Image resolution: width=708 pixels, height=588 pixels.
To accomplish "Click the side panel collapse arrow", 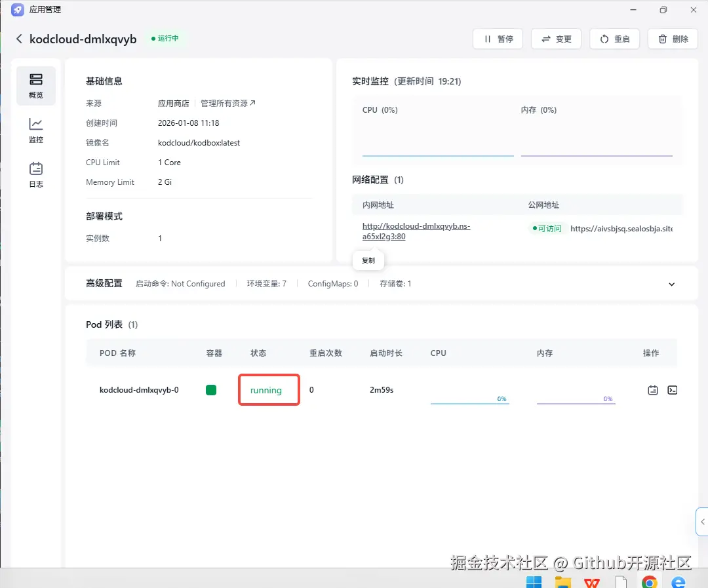I will click(702, 522).
